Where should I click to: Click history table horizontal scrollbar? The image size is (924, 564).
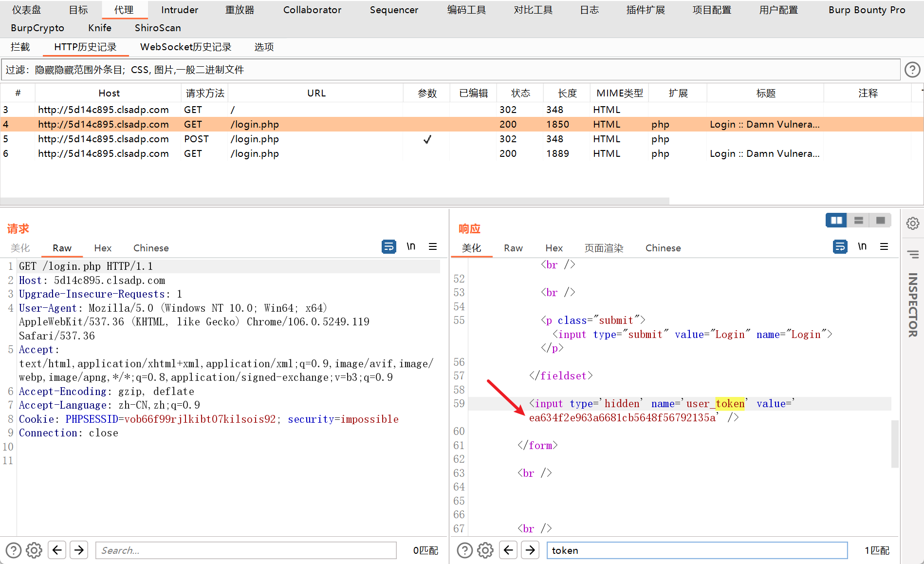pyautogui.click(x=335, y=201)
